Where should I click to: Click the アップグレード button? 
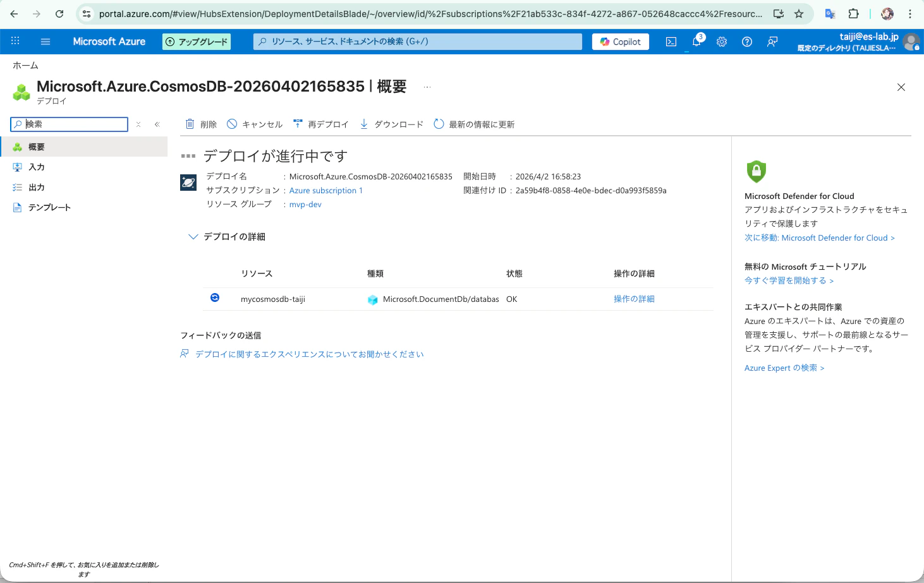(x=197, y=42)
